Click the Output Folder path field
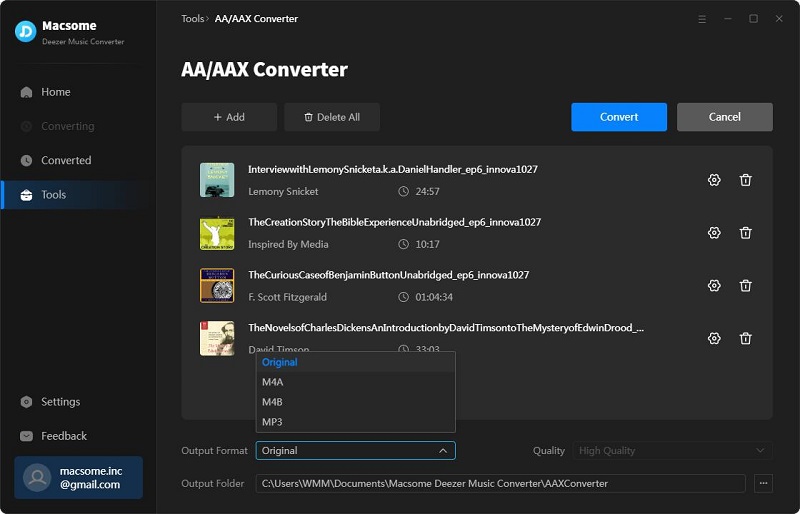800x514 pixels. click(x=501, y=483)
